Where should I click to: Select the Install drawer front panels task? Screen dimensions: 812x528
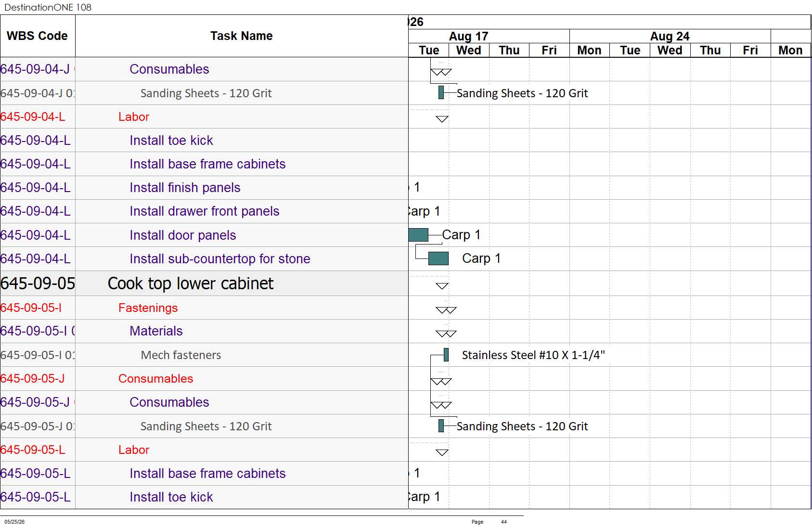205,211
